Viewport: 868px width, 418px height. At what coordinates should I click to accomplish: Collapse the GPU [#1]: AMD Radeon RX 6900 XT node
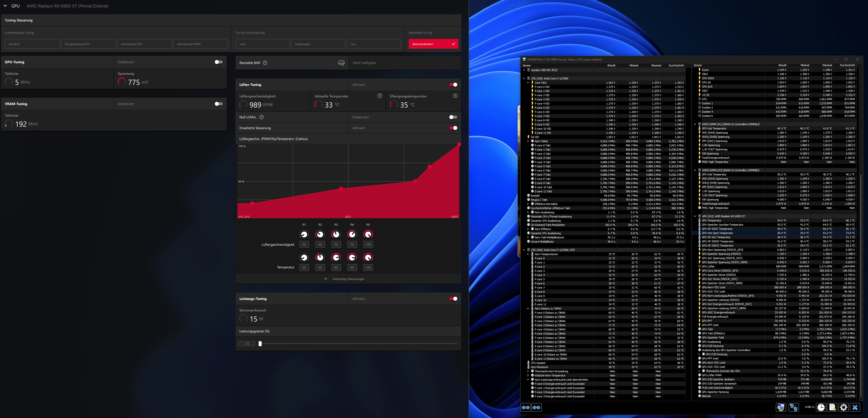pyautogui.click(x=695, y=216)
